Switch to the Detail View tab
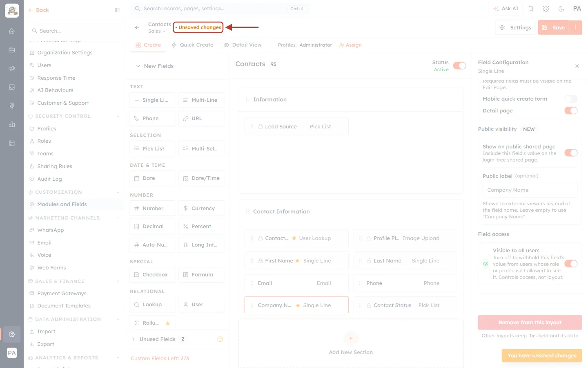 (243, 45)
